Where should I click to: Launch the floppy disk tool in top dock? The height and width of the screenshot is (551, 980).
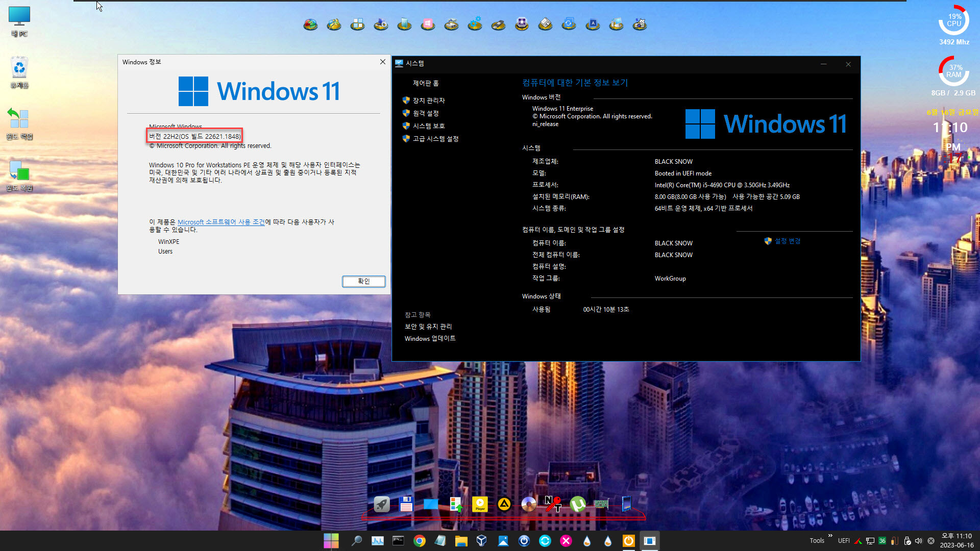(x=545, y=24)
